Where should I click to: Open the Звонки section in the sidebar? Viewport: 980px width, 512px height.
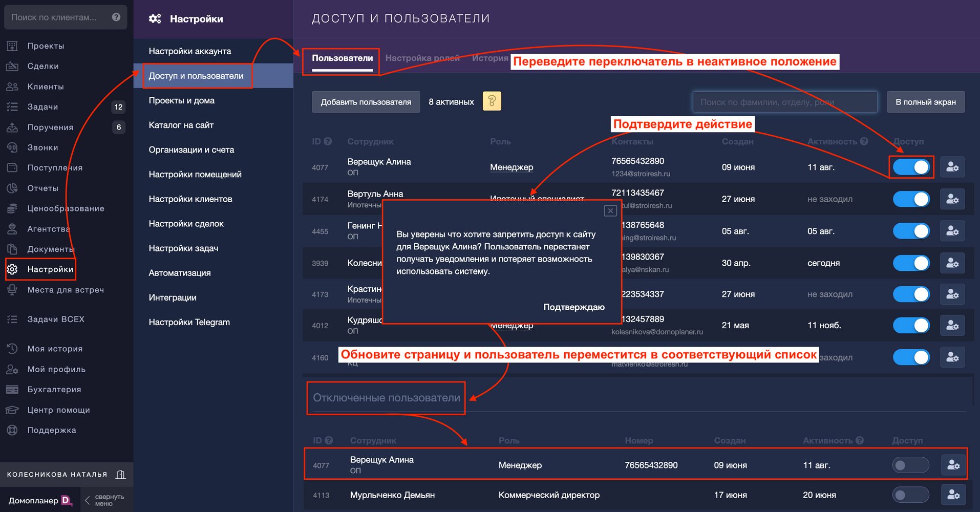(x=42, y=147)
